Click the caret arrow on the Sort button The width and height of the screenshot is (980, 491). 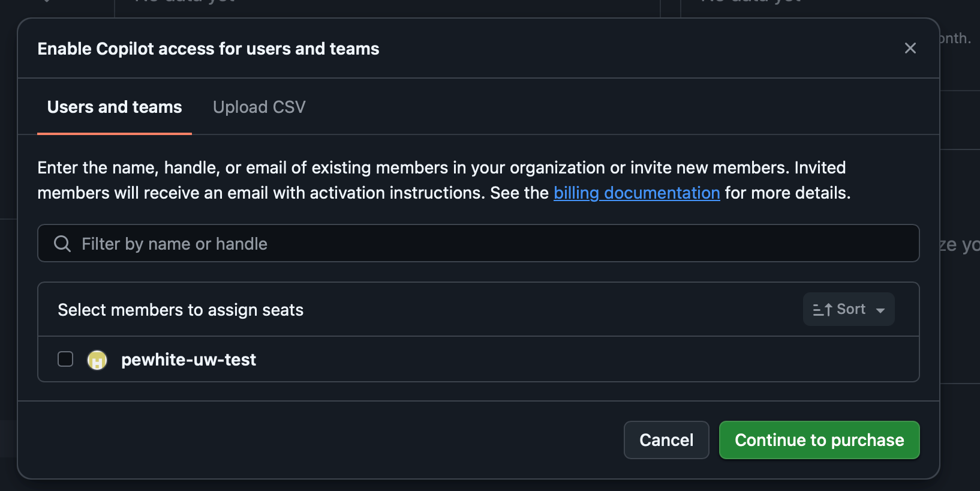[x=880, y=310]
